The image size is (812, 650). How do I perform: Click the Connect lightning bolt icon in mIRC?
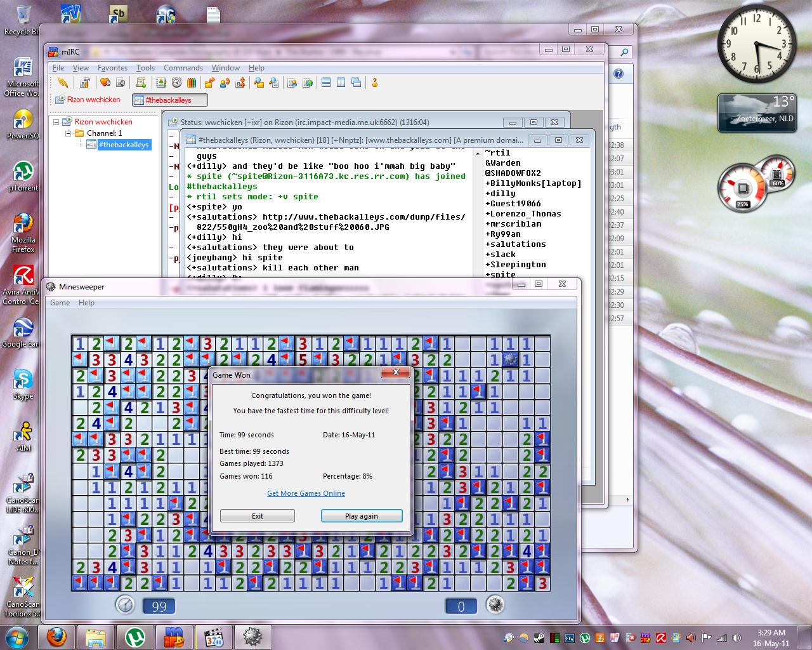[x=62, y=83]
